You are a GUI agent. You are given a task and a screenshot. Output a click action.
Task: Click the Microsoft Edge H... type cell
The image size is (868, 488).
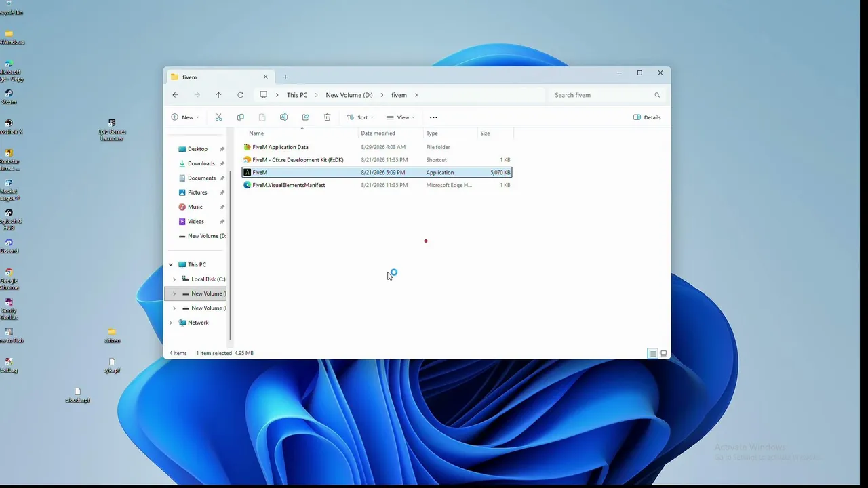click(449, 185)
